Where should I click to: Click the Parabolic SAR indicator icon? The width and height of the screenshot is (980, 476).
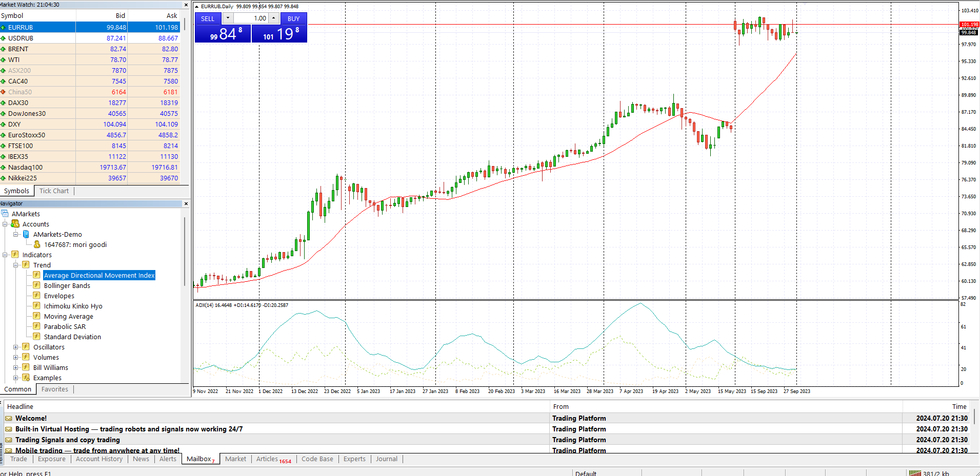tap(36, 326)
